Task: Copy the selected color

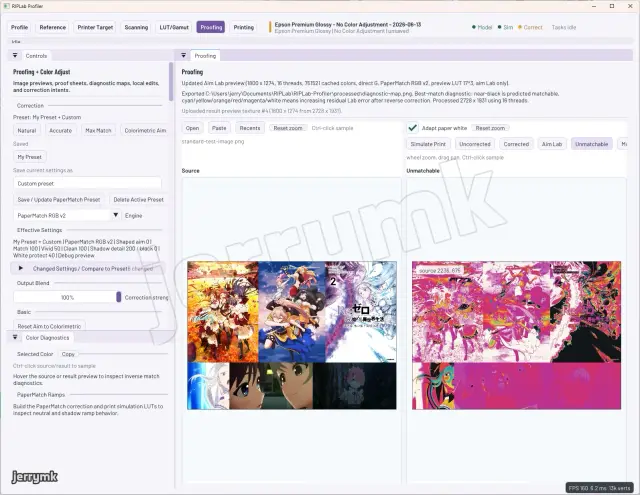Action: tap(68, 354)
